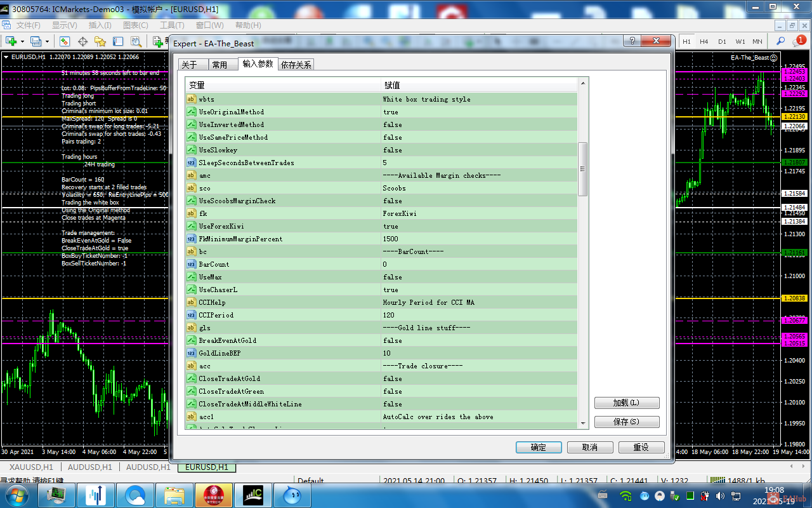The image size is (812, 508).
Task: Toggle the Market Watch toolbar icon
Action: 65,41
